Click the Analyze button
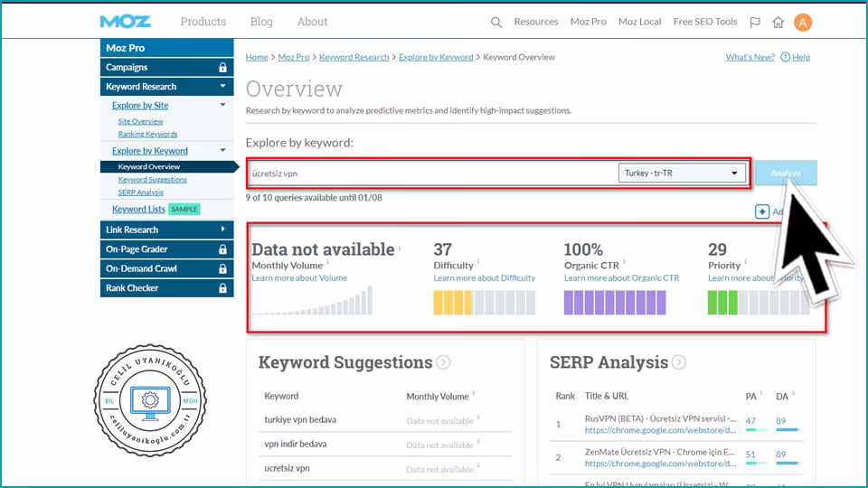Viewport: 868px width, 488px height. pyautogui.click(x=785, y=173)
